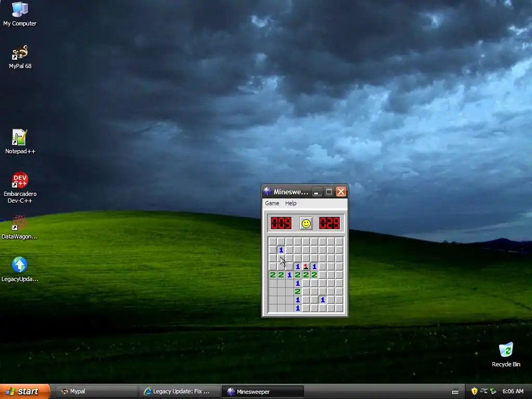Click the Safely Remove Hardware tray icon

(x=493, y=391)
